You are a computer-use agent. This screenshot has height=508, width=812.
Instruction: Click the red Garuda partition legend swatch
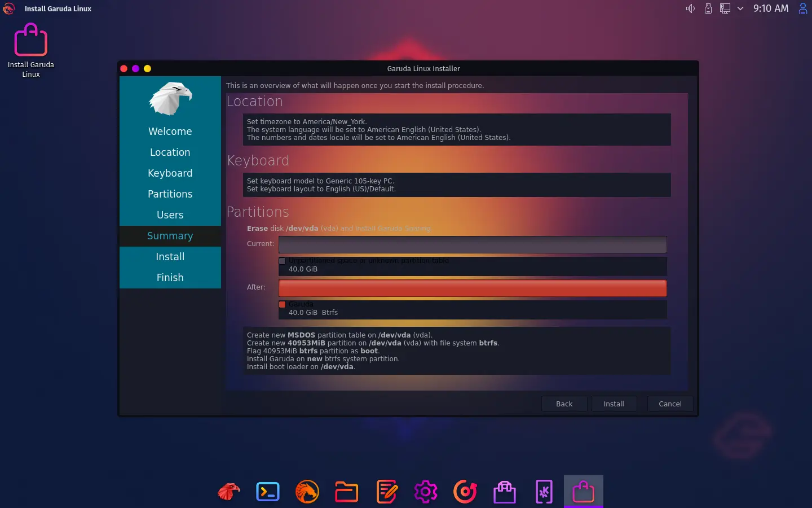click(x=283, y=304)
